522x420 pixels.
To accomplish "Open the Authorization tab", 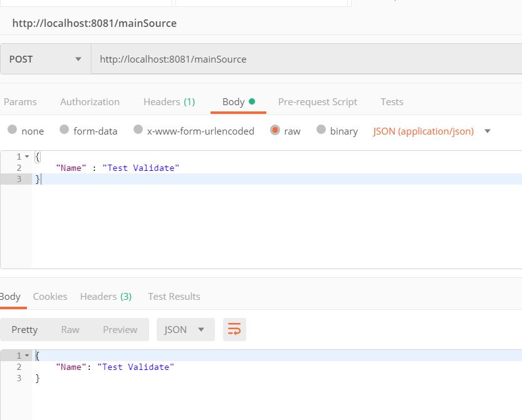I will (90, 101).
